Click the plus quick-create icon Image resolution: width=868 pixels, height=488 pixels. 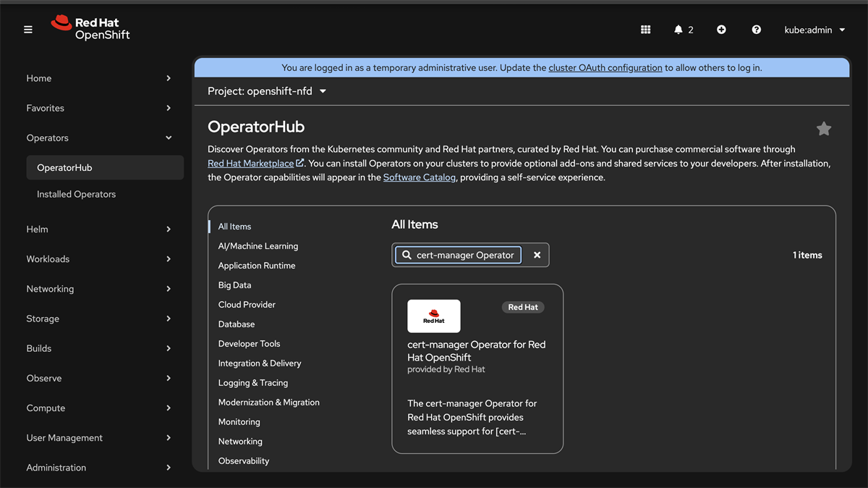pos(721,30)
